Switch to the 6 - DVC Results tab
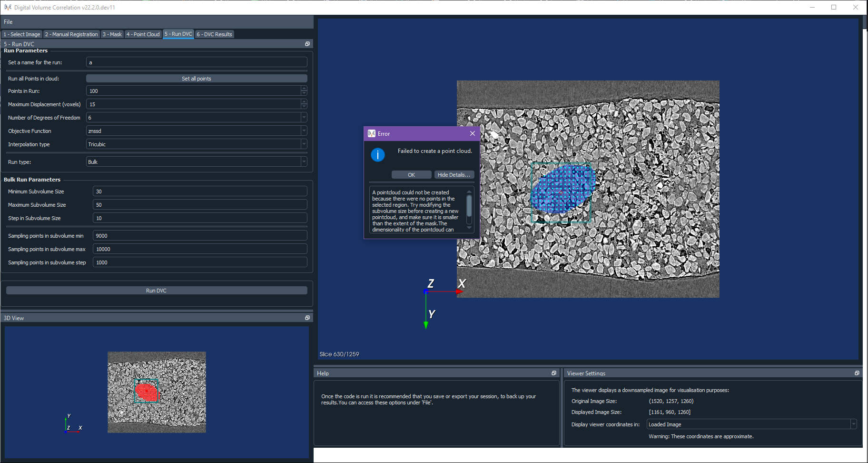This screenshot has width=868, height=463. [x=214, y=34]
